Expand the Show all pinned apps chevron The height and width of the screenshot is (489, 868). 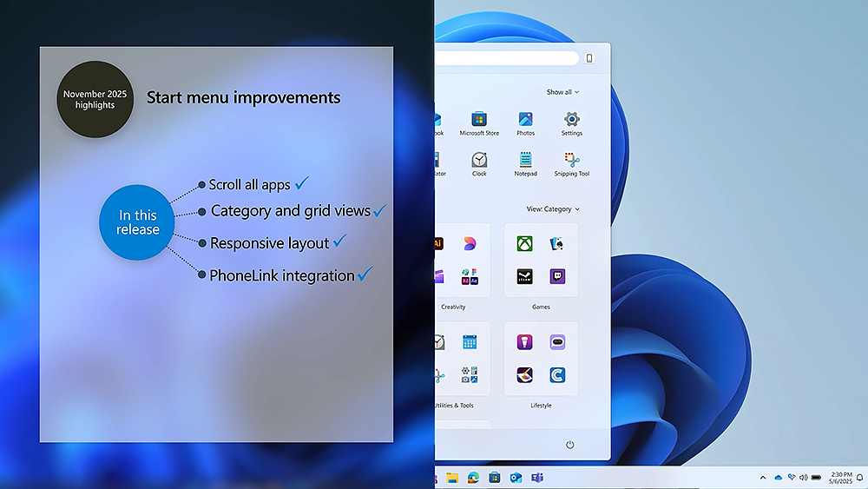click(x=562, y=92)
